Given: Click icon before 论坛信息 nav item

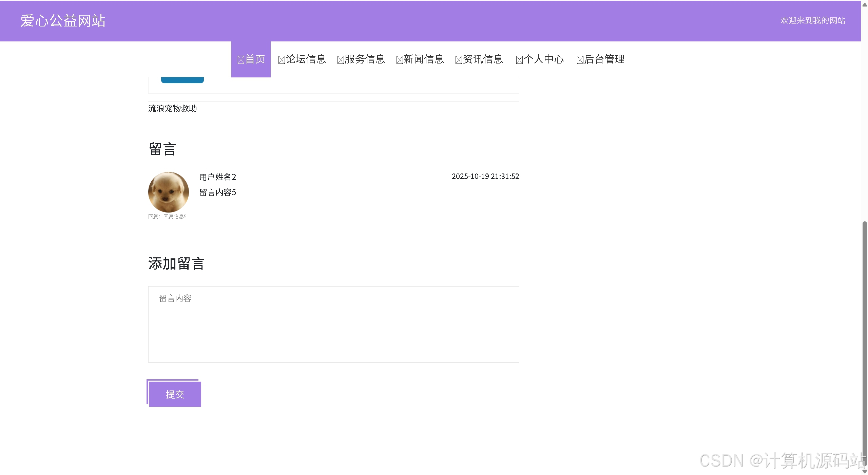Looking at the screenshot, I should [x=282, y=60].
